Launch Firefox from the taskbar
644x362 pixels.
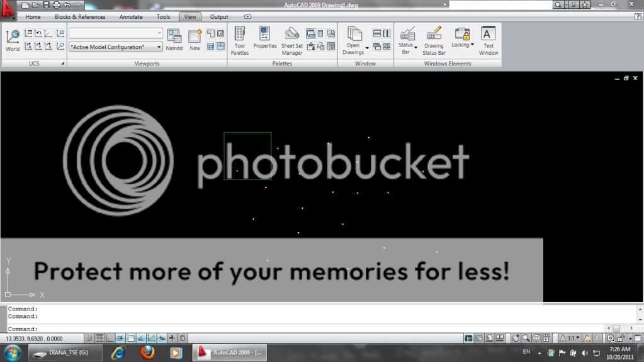(x=147, y=353)
